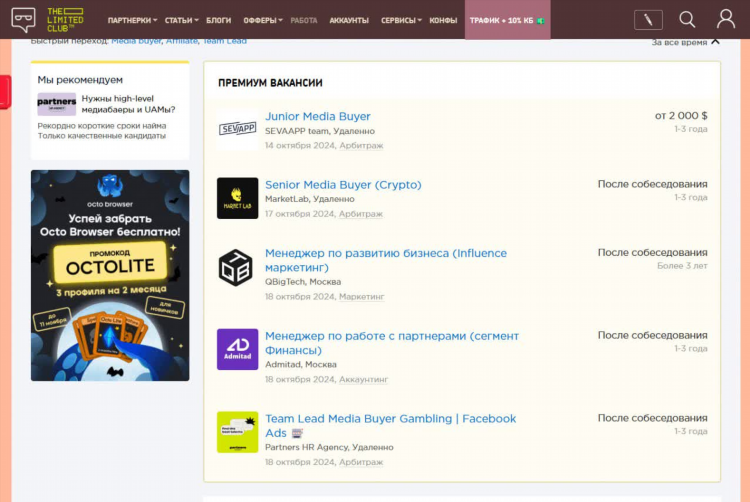Expand the Сервисы dropdown menu

click(x=401, y=21)
